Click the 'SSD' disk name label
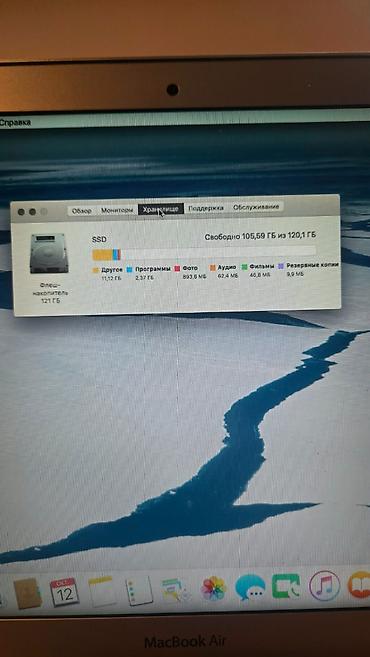Image resolution: width=370 pixels, height=657 pixels. click(99, 239)
